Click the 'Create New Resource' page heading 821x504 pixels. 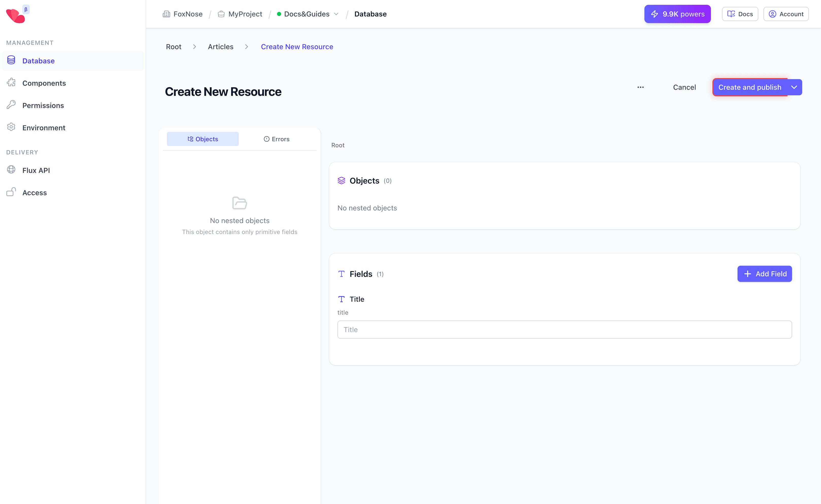pos(223,92)
